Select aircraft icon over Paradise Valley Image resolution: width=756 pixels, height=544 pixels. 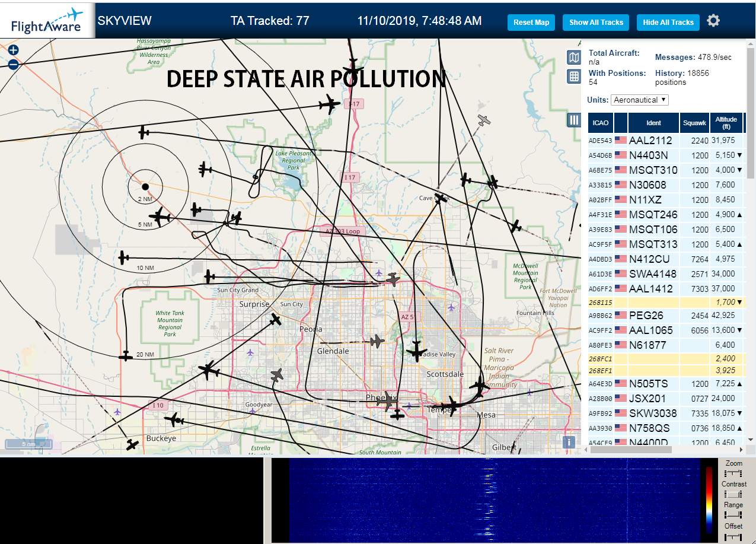[x=417, y=351]
